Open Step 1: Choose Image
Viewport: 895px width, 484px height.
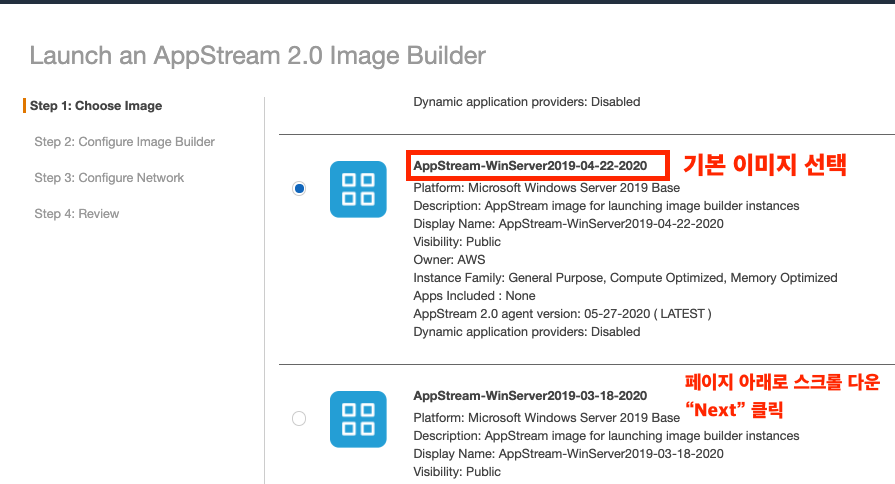[96, 106]
